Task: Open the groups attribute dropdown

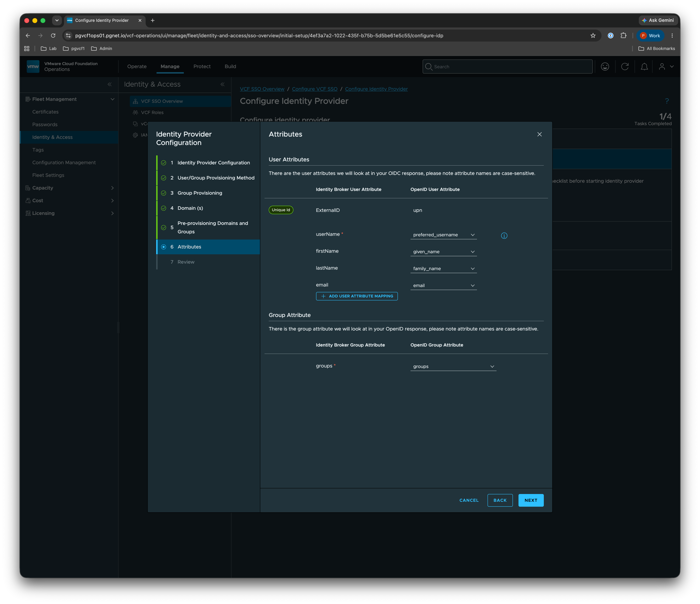Action: tap(453, 366)
